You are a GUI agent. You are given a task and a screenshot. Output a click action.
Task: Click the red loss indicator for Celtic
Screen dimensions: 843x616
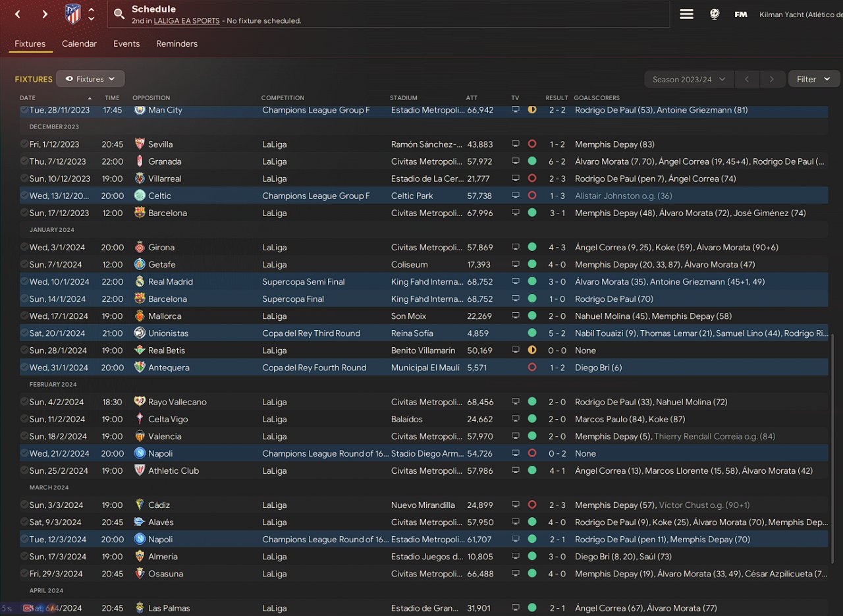point(532,196)
